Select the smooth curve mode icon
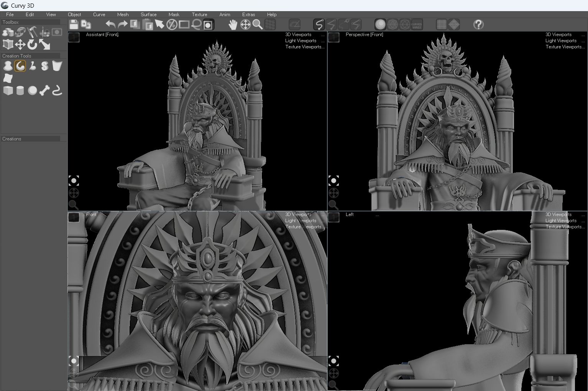Image resolution: width=588 pixels, height=391 pixels. click(x=319, y=25)
